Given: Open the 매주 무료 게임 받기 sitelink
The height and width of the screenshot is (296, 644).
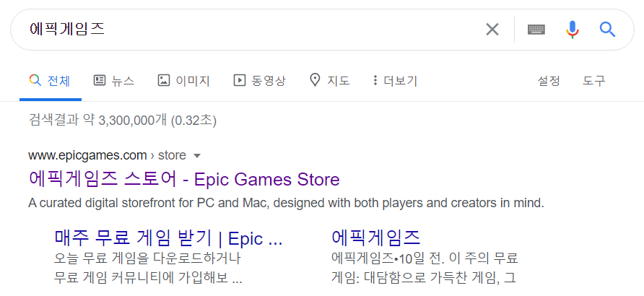Looking at the screenshot, I should pyautogui.click(x=168, y=238).
